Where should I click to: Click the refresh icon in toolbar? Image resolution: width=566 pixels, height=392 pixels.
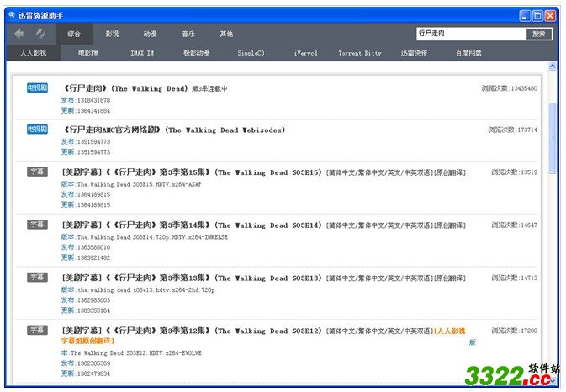[40, 34]
